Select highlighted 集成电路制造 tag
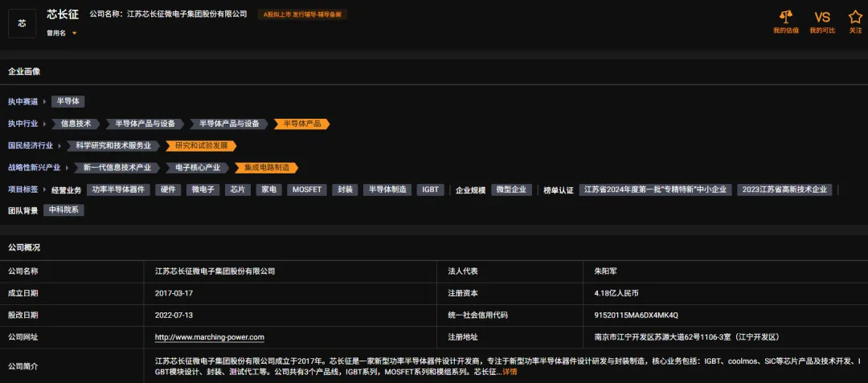Viewport: 868px width, 383px height. [x=267, y=168]
